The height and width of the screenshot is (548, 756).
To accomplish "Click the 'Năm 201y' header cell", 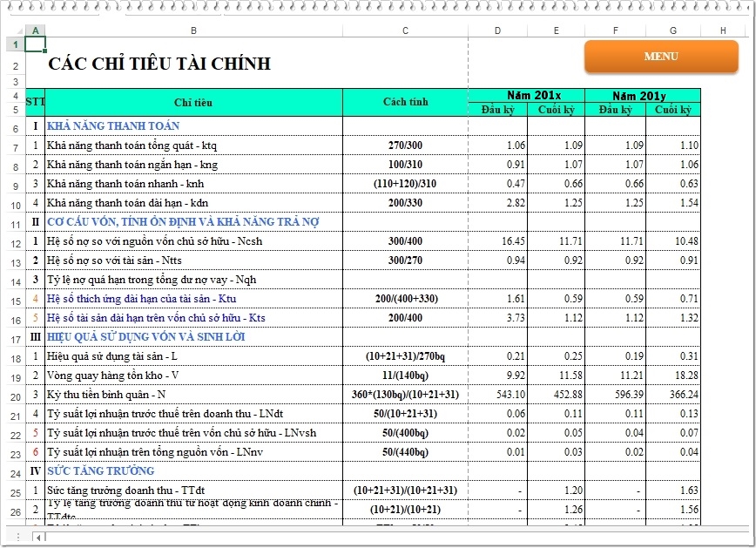I will [643, 96].
